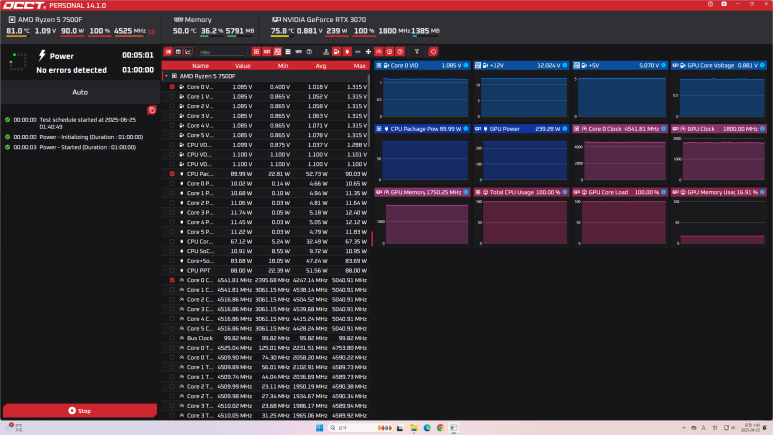Launch Microsoft Edge from the taskbar
The image size is (773, 435).
pos(427,428)
